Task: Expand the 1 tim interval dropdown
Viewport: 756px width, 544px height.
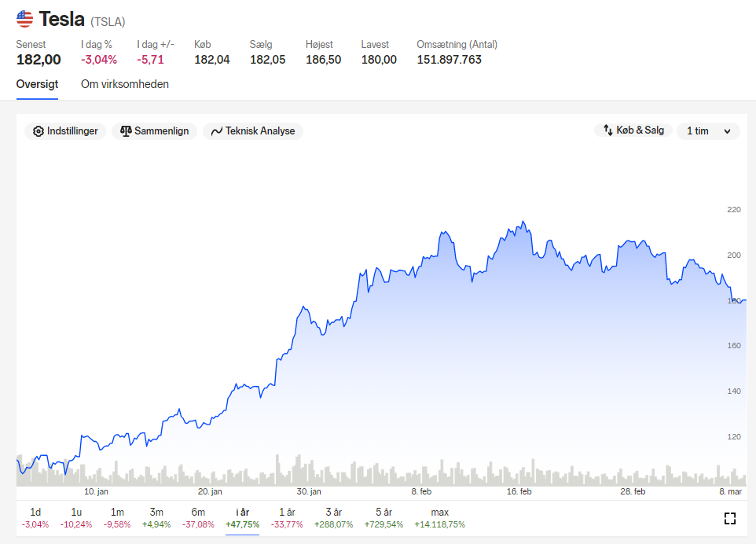Action: point(708,130)
